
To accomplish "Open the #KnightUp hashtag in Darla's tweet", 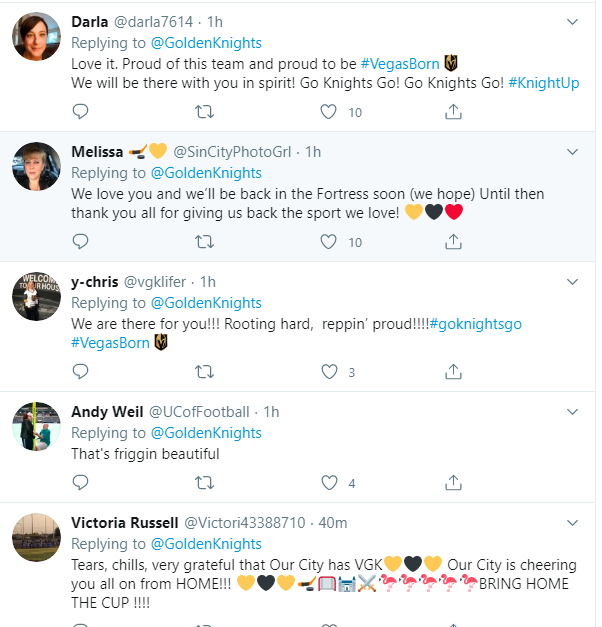I will (543, 82).
